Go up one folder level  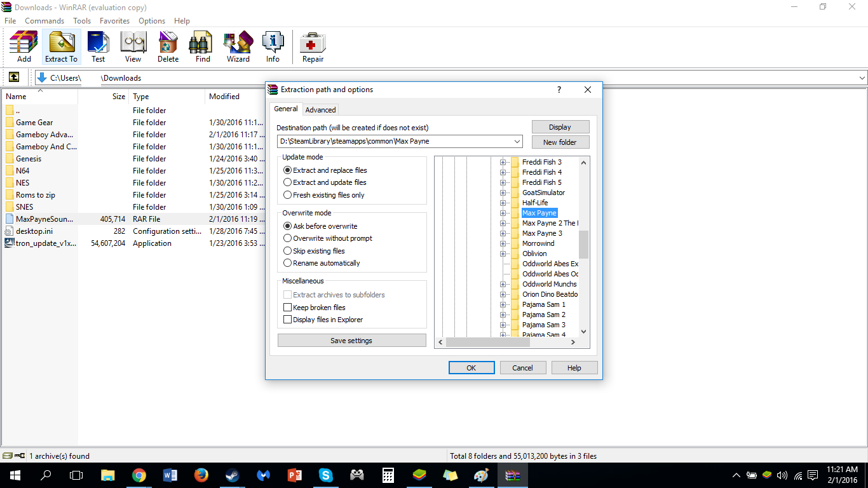point(13,78)
